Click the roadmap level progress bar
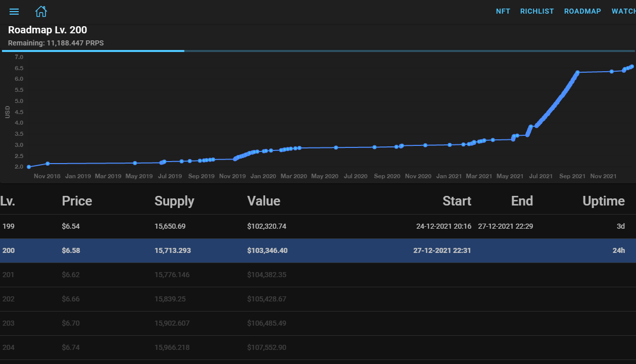 coord(318,50)
